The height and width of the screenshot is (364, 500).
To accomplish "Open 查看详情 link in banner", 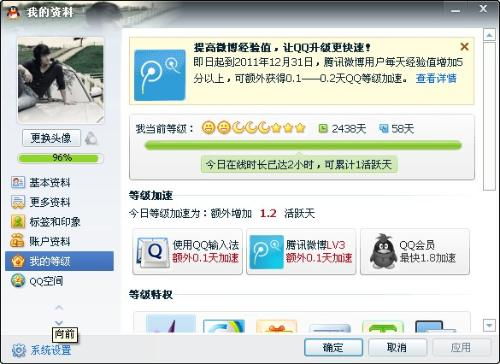I will [x=436, y=78].
